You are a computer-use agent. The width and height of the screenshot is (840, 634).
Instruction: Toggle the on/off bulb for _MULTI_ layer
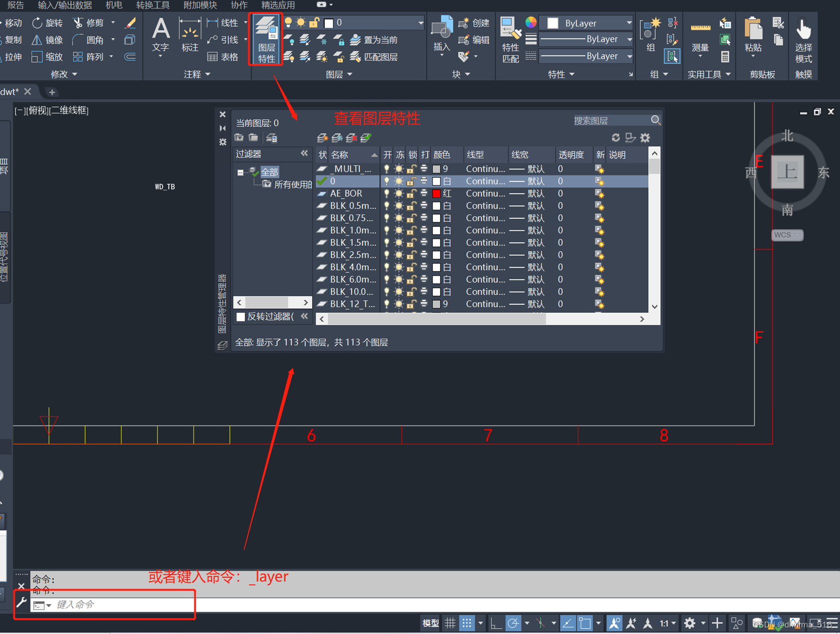click(387, 169)
